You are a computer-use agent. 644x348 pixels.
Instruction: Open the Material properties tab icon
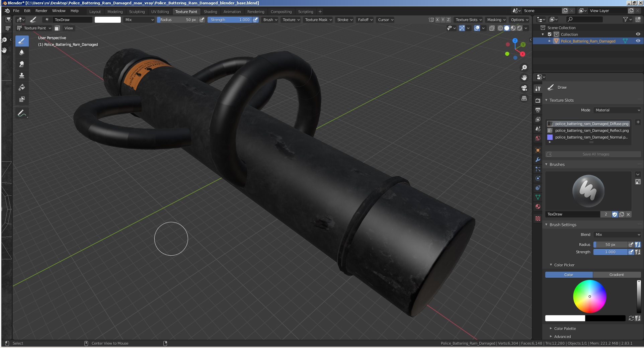[x=538, y=206]
